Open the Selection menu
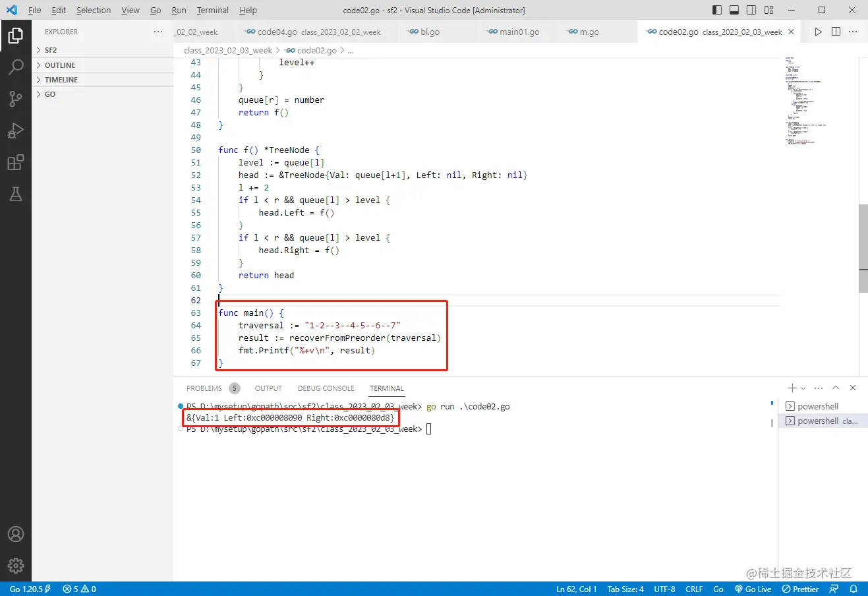 point(94,10)
